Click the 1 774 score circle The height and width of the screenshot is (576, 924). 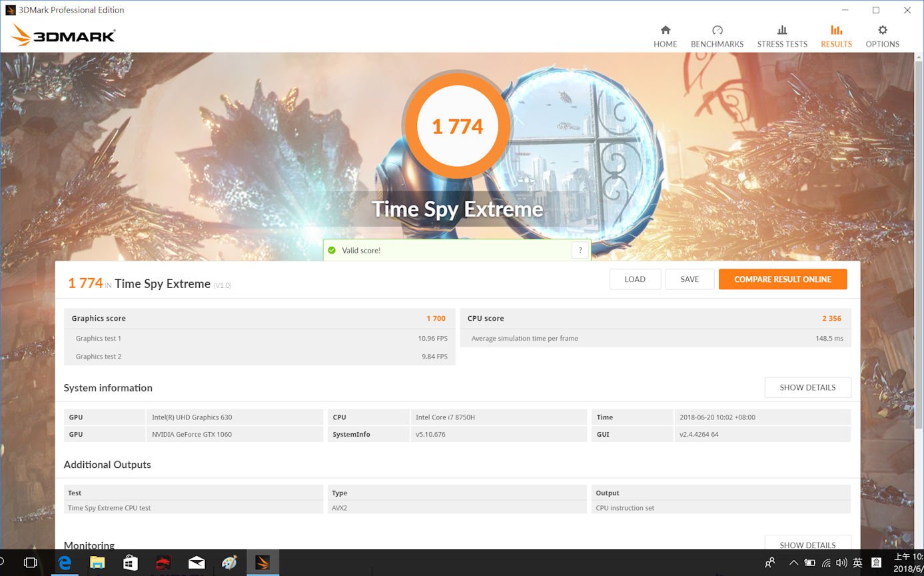click(457, 126)
